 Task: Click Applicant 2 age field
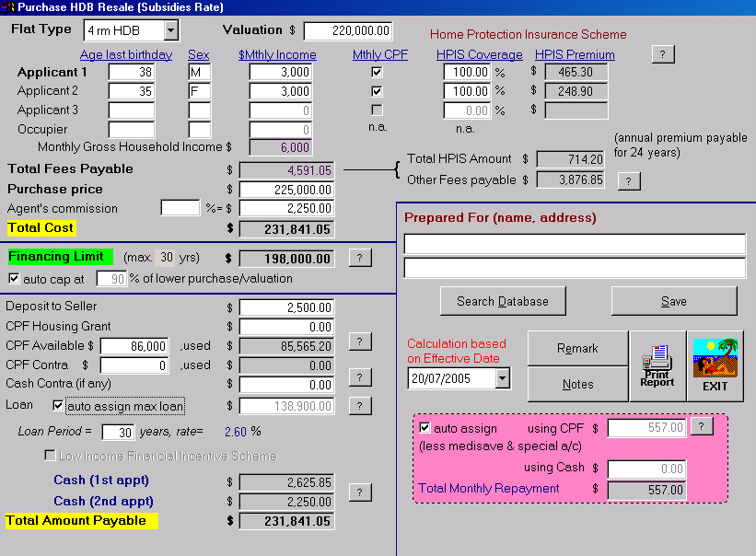point(131,91)
